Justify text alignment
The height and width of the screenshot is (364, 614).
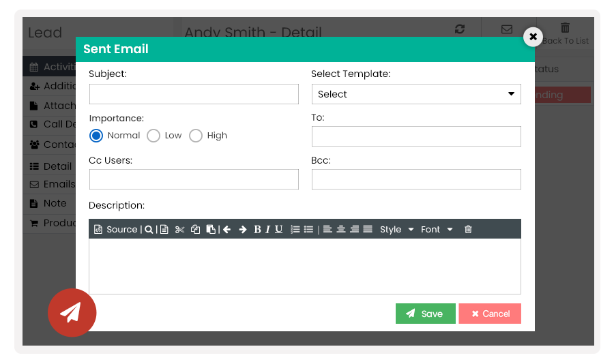368,229
